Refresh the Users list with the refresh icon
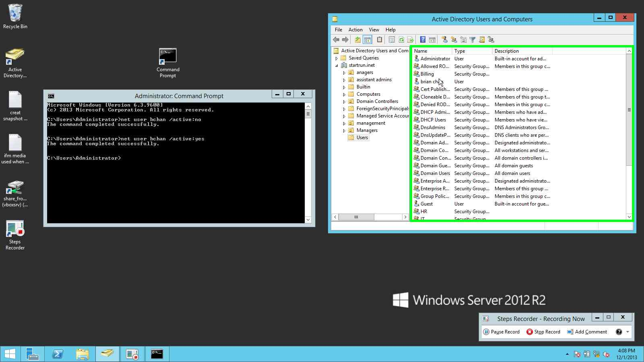Screen dimensions: 644x362 tap(401, 39)
